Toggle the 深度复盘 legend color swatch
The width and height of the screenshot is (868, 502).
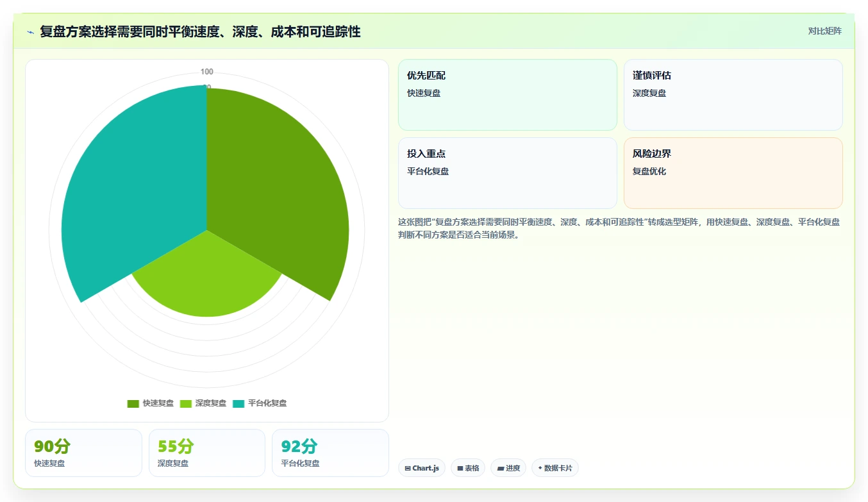click(186, 403)
